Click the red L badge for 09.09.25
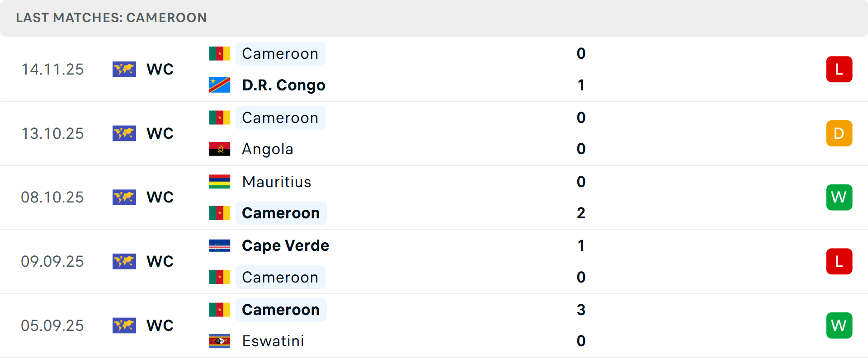 (x=839, y=261)
